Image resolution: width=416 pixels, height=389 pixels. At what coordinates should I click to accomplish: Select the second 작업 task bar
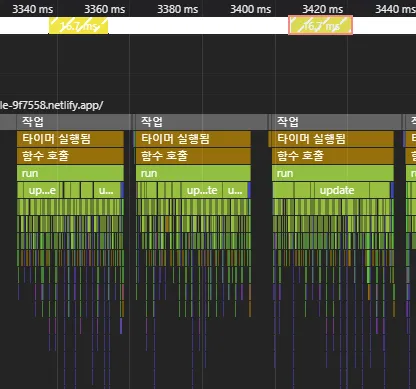201,122
